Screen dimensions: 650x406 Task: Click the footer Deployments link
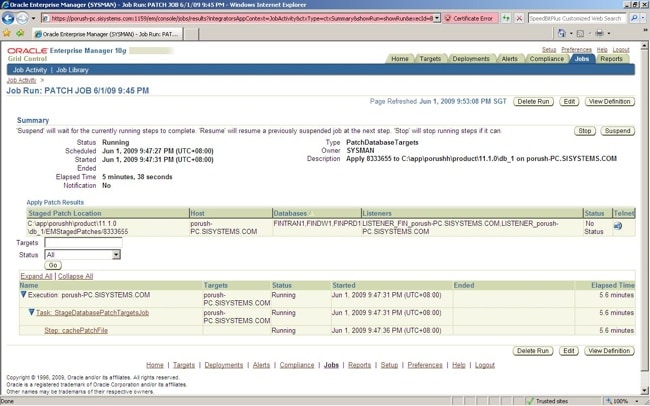[223, 365]
